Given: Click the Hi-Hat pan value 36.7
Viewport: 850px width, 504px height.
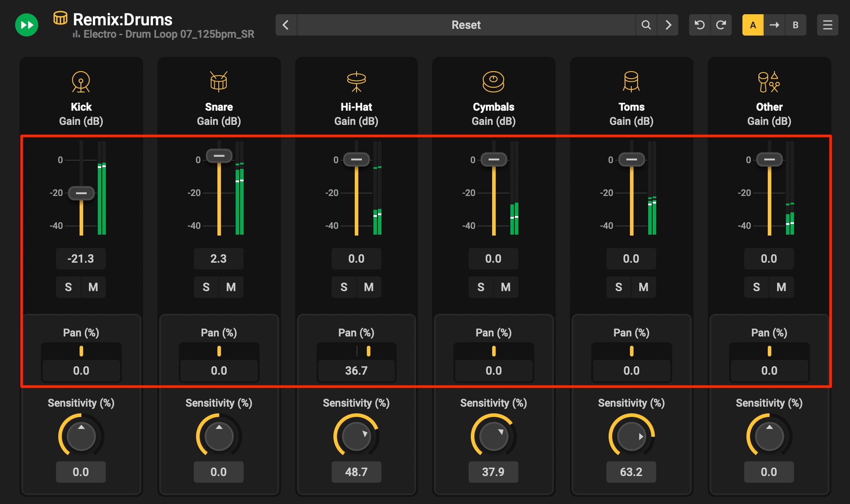Looking at the screenshot, I should 357,371.
